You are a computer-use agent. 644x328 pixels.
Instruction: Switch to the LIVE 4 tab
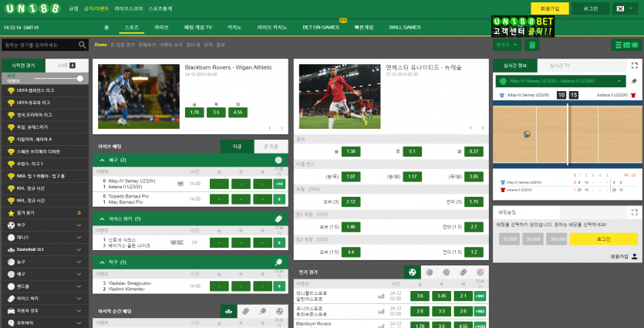pos(67,66)
